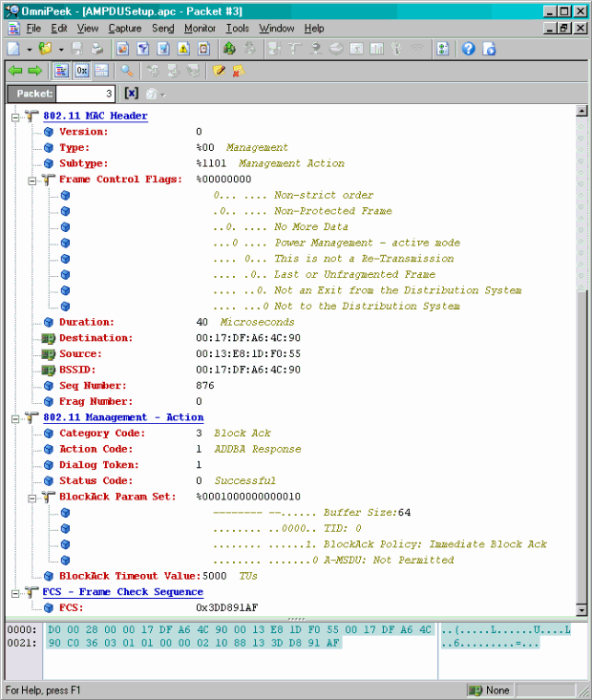Click the filter funnel toolbar icon

coord(143,48)
